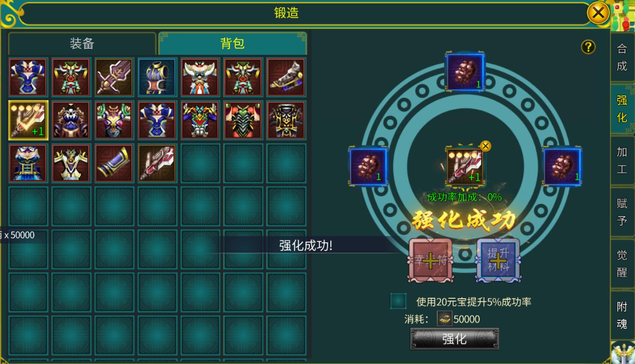The width and height of the screenshot is (635, 364).
Task: Click the 强化 enhance button
Action: pyautogui.click(x=454, y=339)
